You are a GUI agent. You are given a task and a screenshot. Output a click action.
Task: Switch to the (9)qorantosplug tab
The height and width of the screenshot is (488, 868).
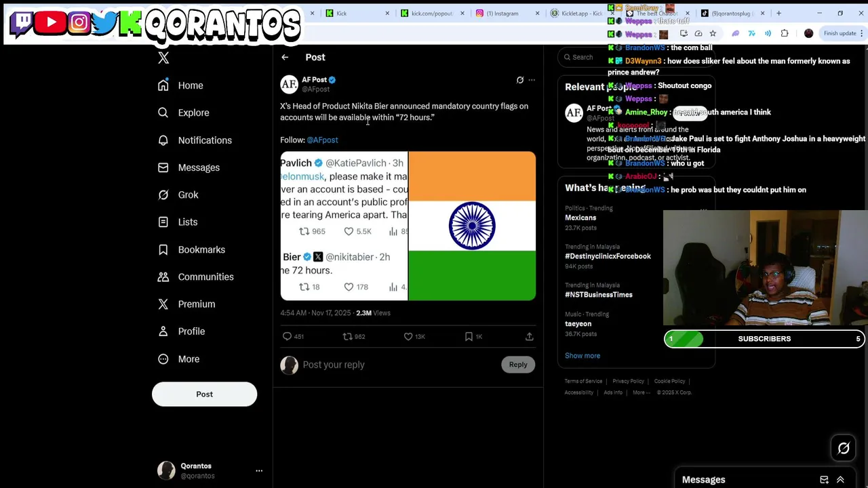click(731, 13)
